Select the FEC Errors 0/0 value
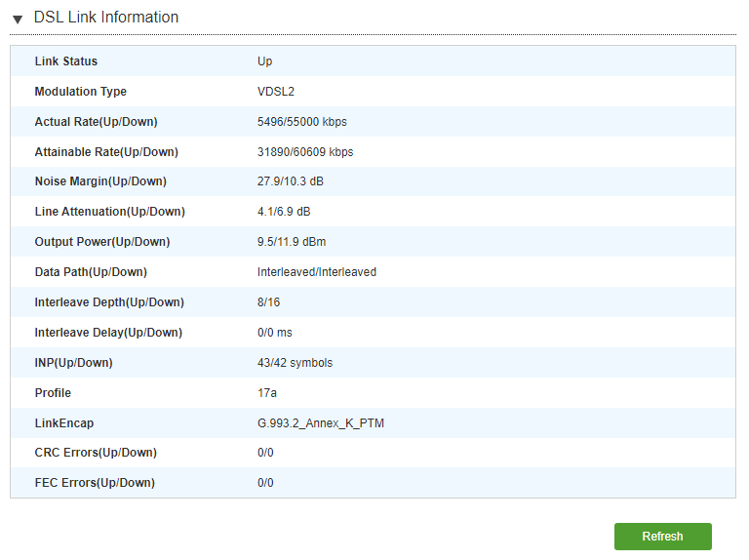The image size is (749, 560). pyautogui.click(x=265, y=483)
